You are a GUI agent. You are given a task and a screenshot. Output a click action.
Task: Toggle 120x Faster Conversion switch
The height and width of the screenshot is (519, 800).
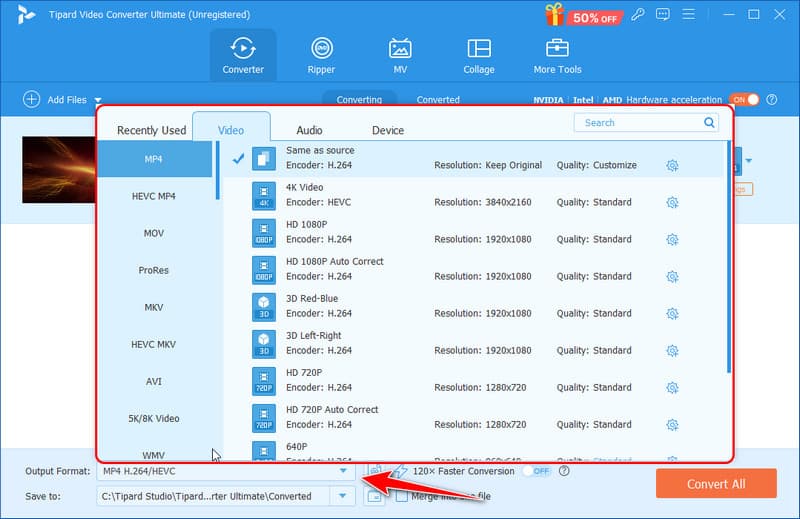(x=537, y=471)
